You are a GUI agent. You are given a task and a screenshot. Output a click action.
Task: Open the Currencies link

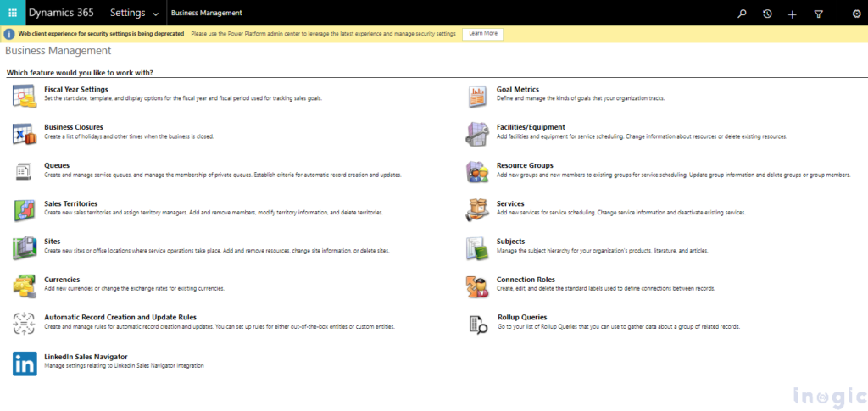[x=62, y=279]
